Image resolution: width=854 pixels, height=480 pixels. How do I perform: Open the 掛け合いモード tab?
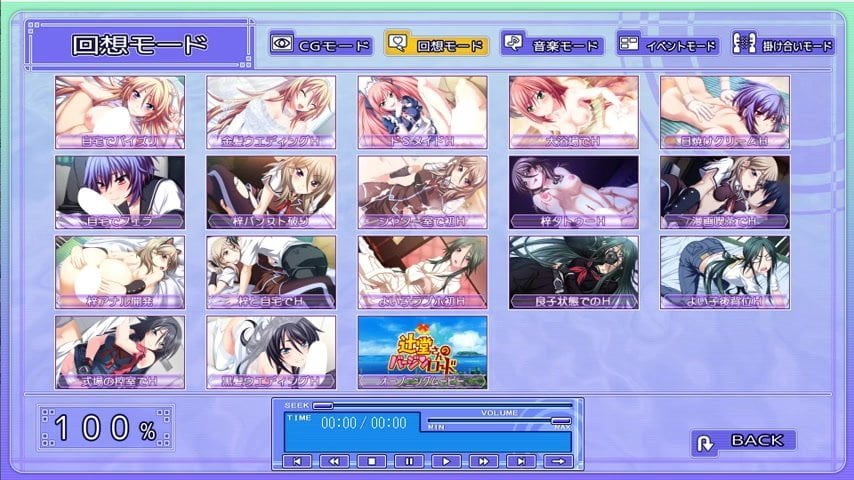click(783, 45)
